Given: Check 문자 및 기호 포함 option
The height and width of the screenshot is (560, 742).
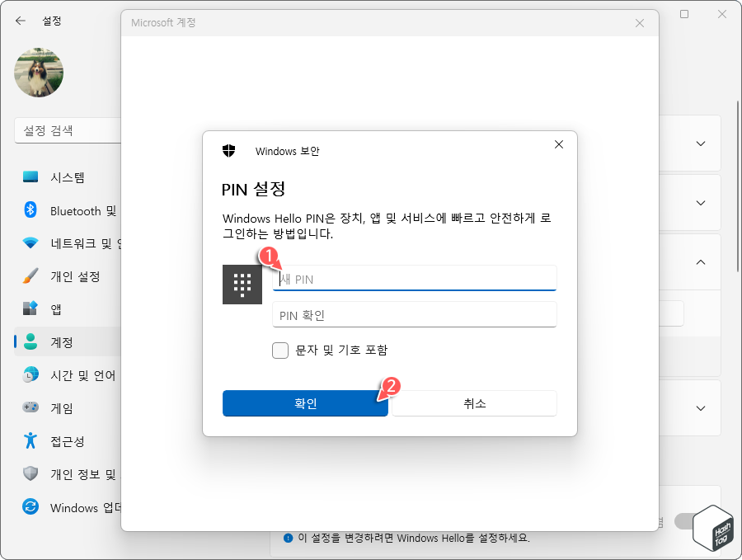Looking at the screenshot, I should coord(279,351).
